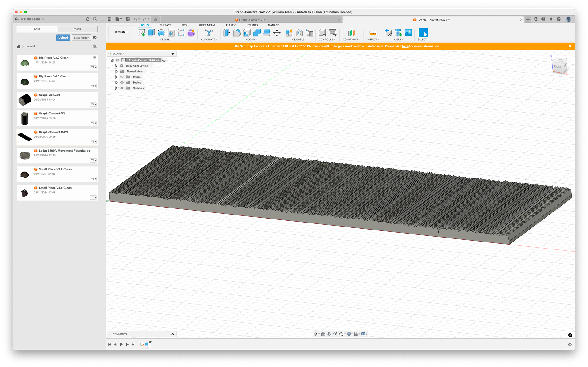
Task: Click the New Folder button
Action: [x=81, y=38]
